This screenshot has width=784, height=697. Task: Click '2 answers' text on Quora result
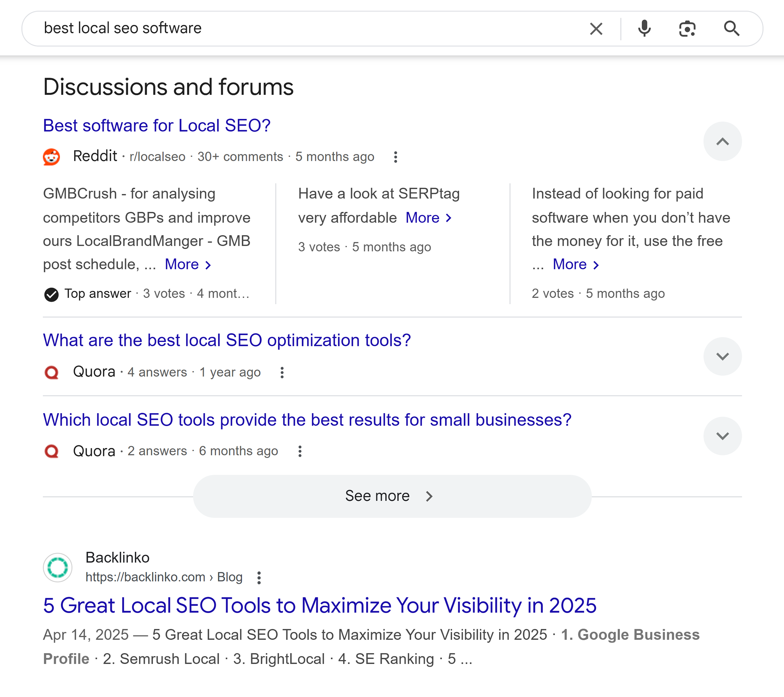click(x=157, y=451)
